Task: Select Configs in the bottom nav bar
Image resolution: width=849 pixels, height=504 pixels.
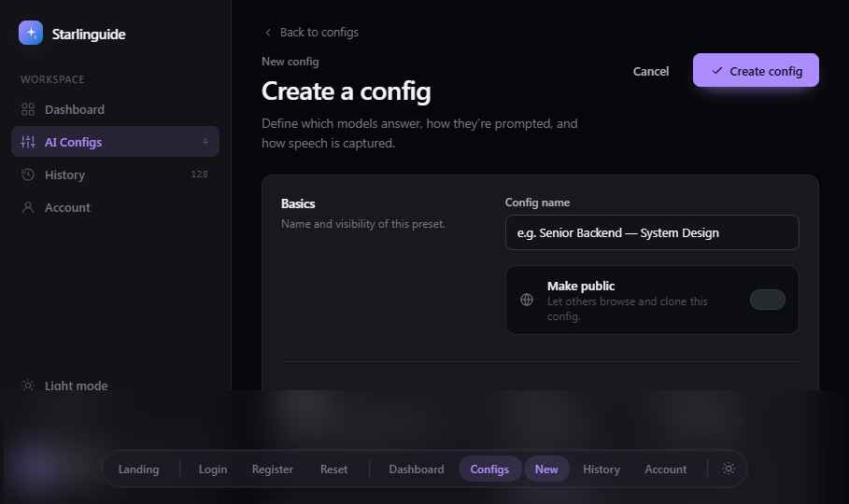Action: coord(489,469)
